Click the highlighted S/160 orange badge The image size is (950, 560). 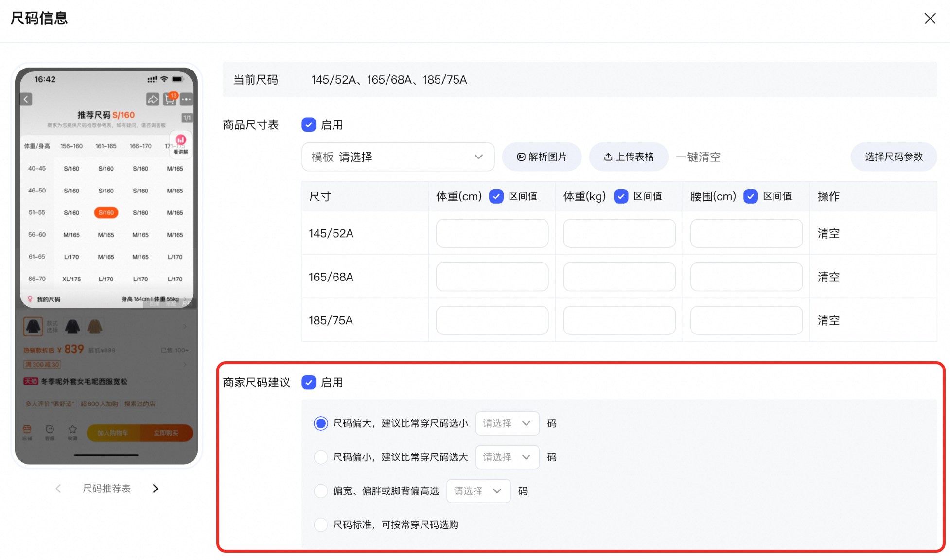[x=106, y=212]
